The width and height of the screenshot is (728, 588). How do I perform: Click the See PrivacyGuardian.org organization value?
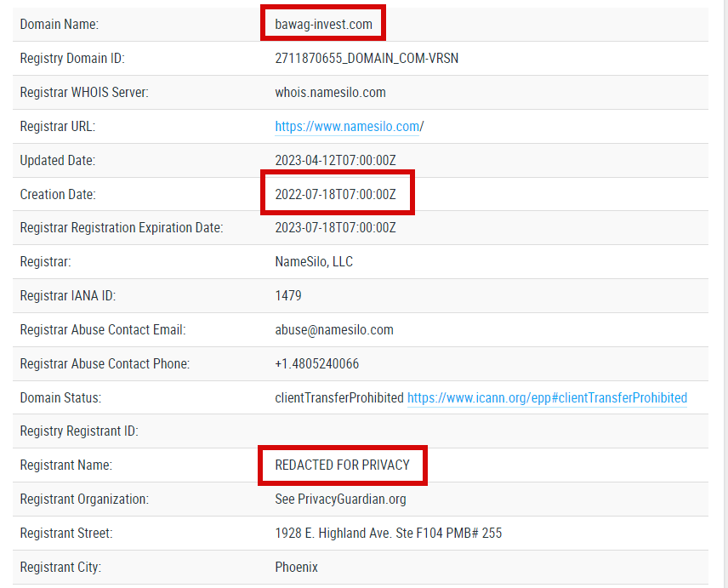point(340,500)
